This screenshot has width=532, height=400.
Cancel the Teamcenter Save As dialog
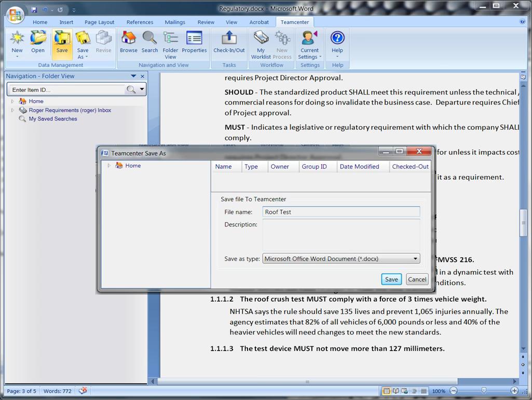(417, 279)
